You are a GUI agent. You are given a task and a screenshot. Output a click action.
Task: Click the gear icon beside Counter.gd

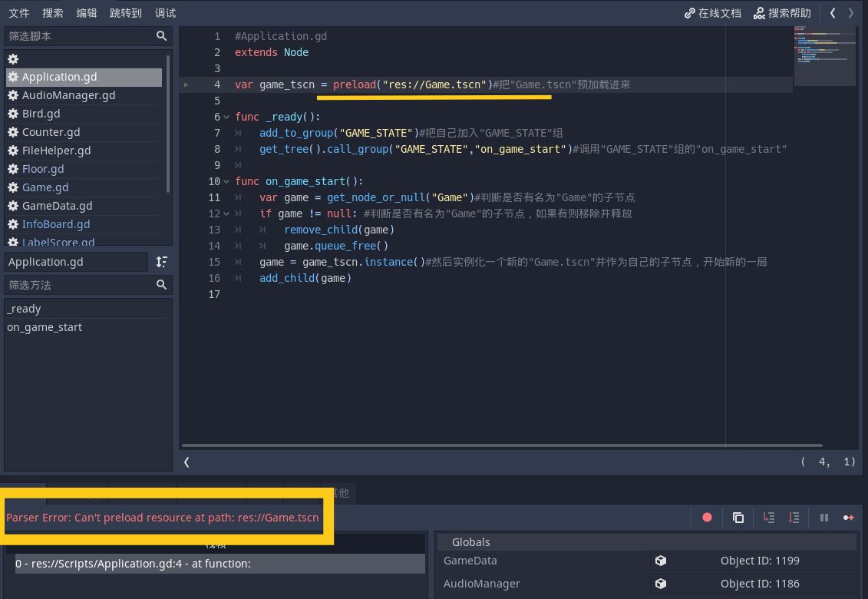[x=13, y=132]
